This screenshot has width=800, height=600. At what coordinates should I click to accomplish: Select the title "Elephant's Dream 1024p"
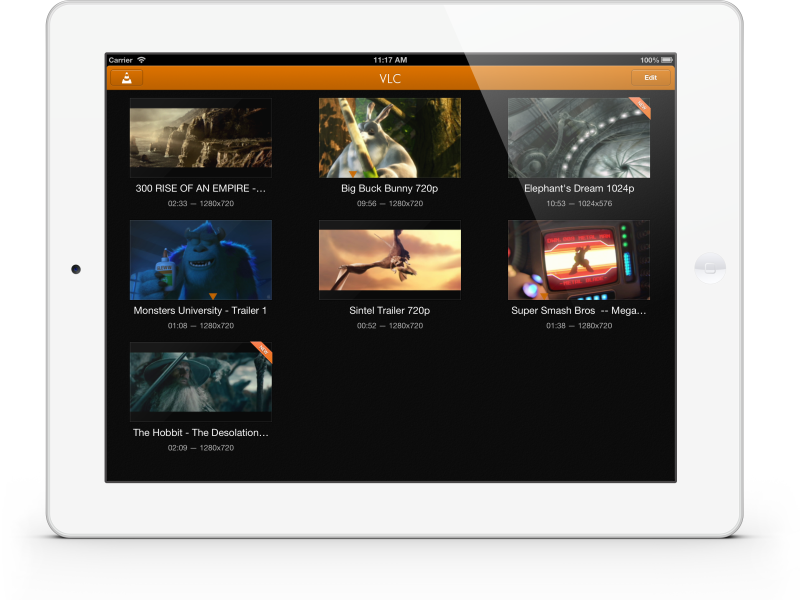click(x=579, y=188)
